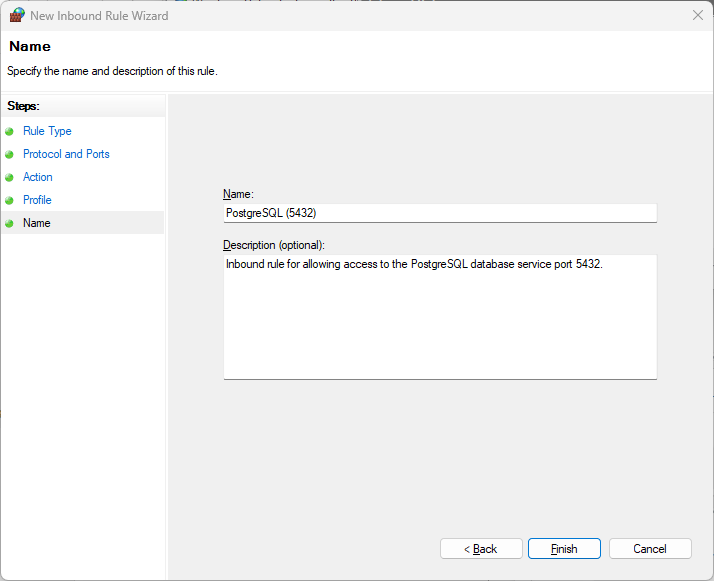Click the green bullet beside Name step
Screen dimensions: 714x581
tap(9, 224)
